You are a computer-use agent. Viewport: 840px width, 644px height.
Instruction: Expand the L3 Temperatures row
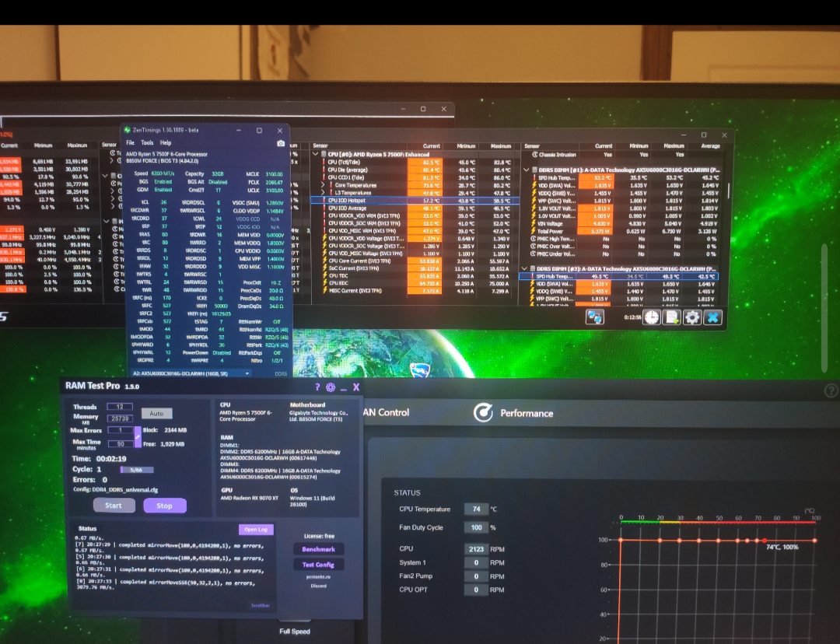[x=323, y=192]
